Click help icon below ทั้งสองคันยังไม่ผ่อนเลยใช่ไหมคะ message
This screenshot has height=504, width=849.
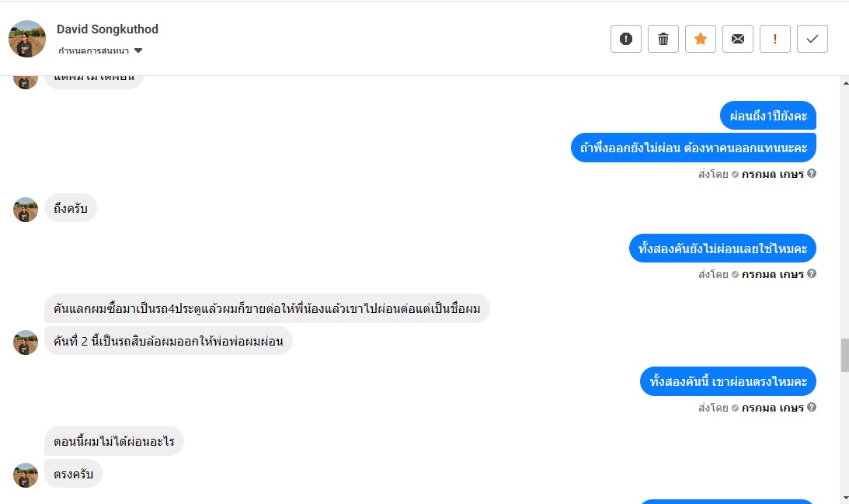click(812, 274)
